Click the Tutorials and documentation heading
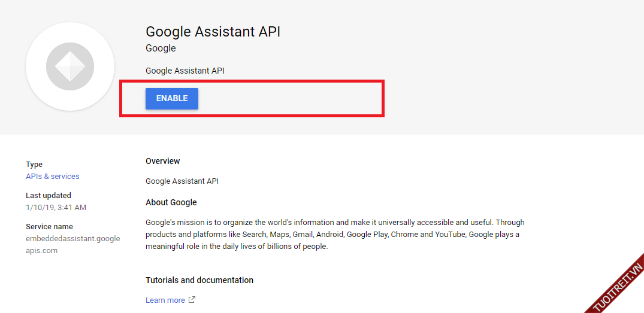The image size is (644, 313). click(x=199, y=280)
